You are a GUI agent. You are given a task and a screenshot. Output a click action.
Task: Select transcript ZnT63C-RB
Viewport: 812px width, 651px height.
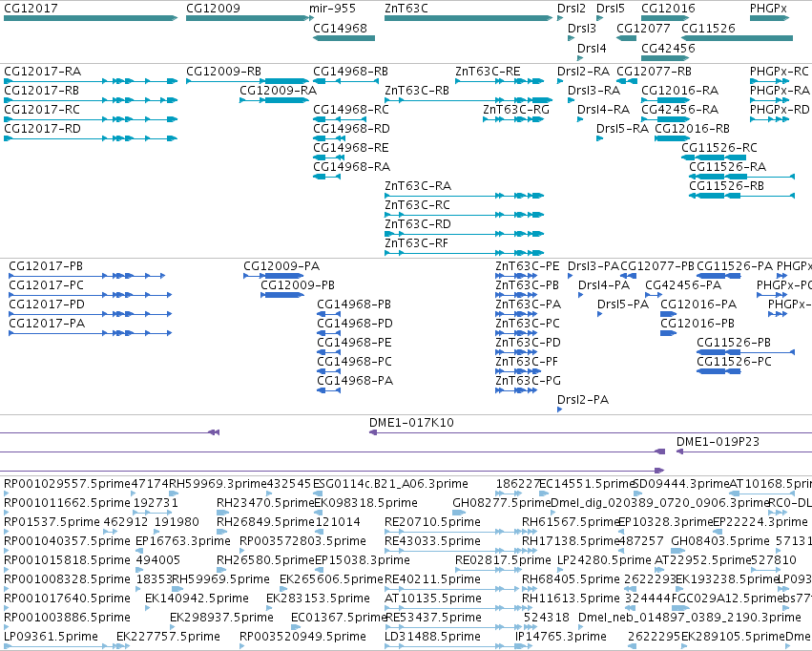(x=468, y=100)
